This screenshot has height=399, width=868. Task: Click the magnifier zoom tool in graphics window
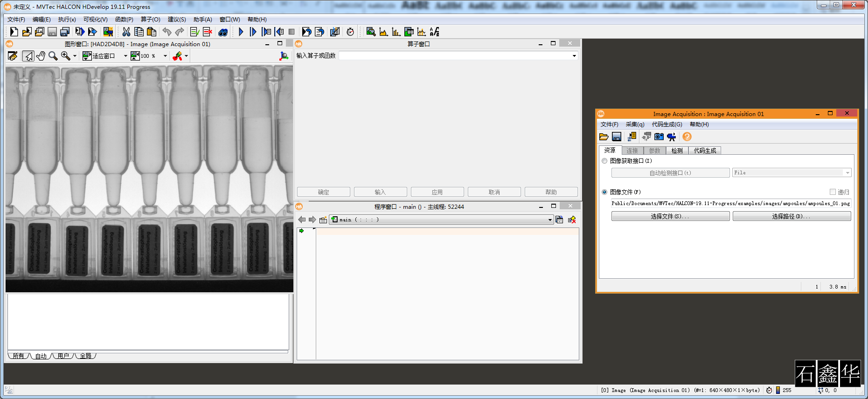pos(53,56)
